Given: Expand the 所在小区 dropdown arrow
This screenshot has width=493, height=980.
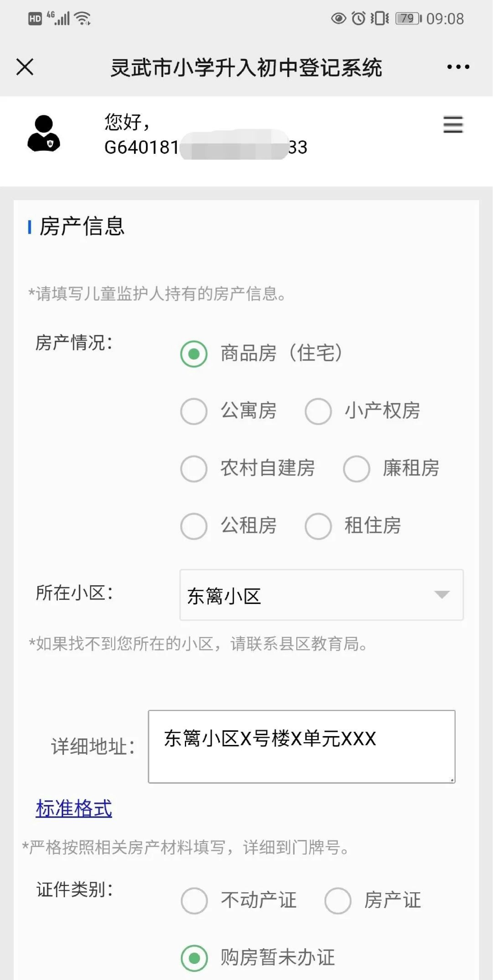Looking at the screenshot, I should pyautogui.click(x=441, y=595).
